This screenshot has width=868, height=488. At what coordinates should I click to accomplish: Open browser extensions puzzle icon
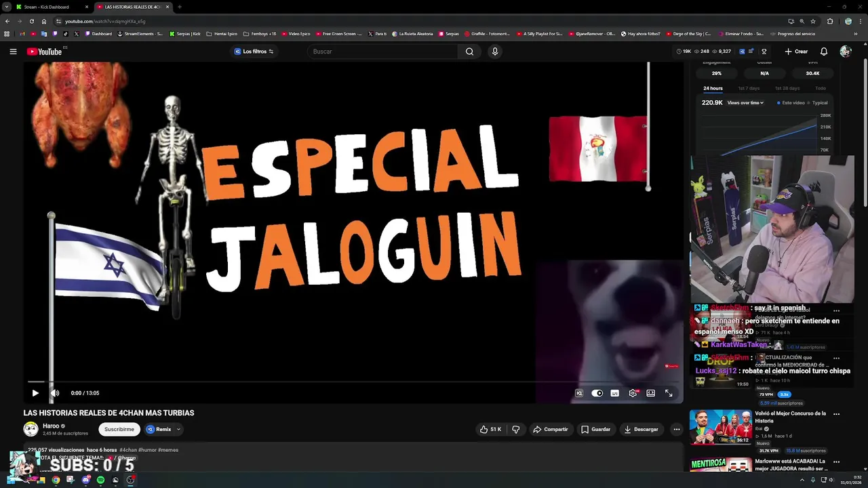pos(830,21)
